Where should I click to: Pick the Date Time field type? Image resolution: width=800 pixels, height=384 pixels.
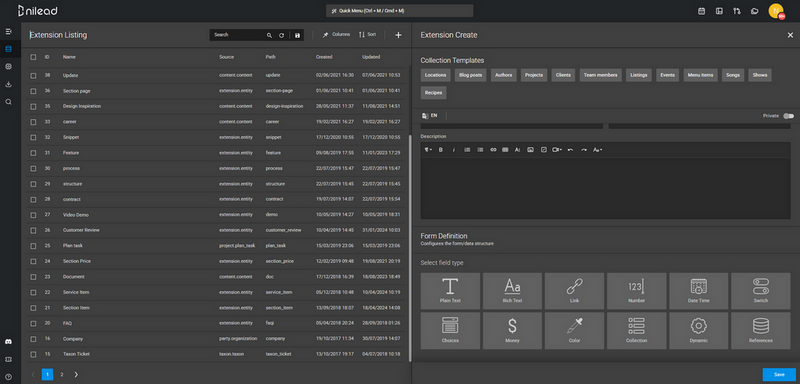click(x=698, y=291)
